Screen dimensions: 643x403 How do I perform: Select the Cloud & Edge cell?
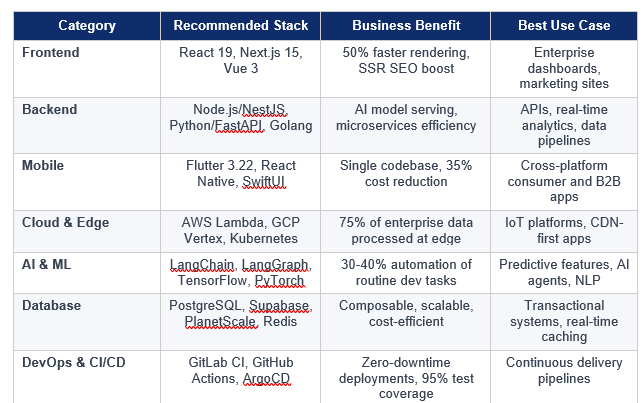click(66, 222)
